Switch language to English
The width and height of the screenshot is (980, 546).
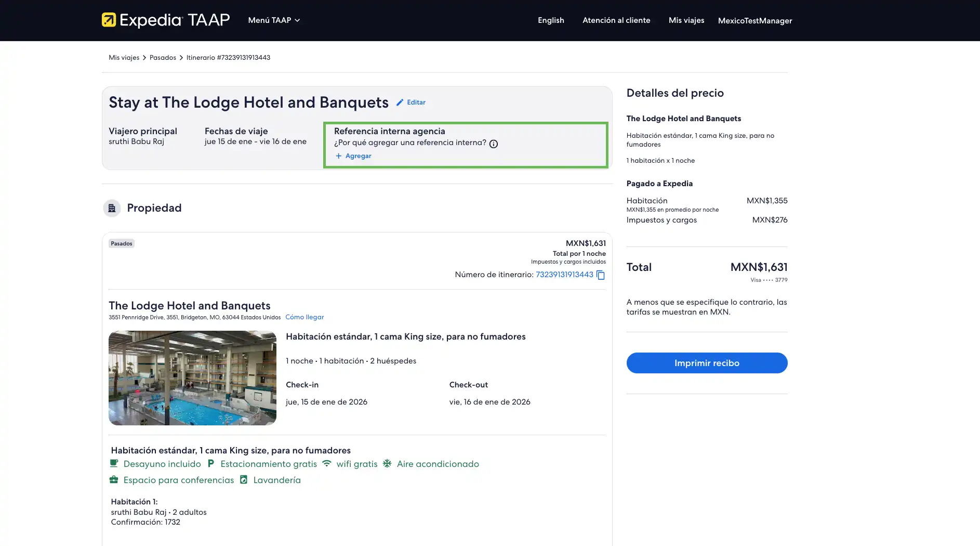551,20
